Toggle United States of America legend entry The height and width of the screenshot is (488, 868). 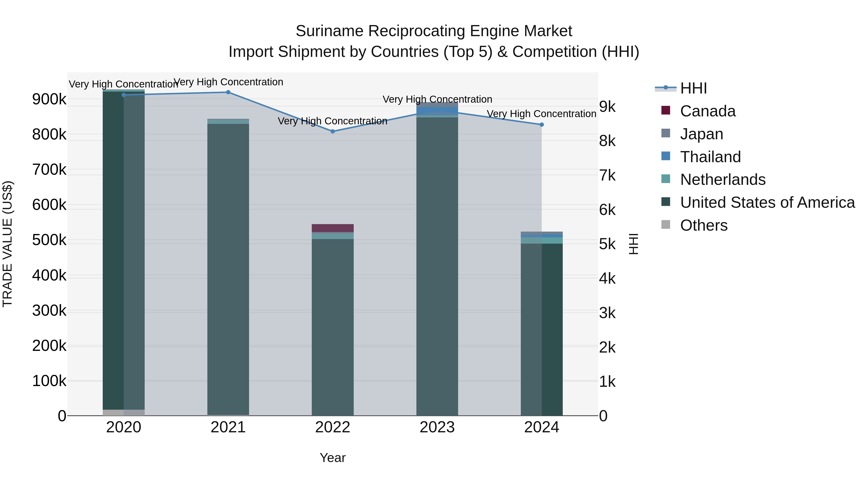758,202
